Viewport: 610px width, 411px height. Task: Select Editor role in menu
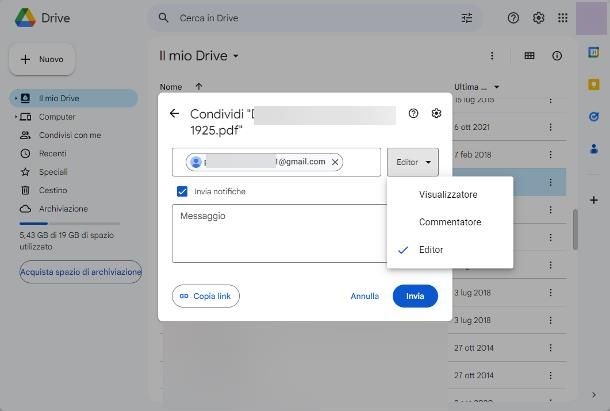point(450,249)
